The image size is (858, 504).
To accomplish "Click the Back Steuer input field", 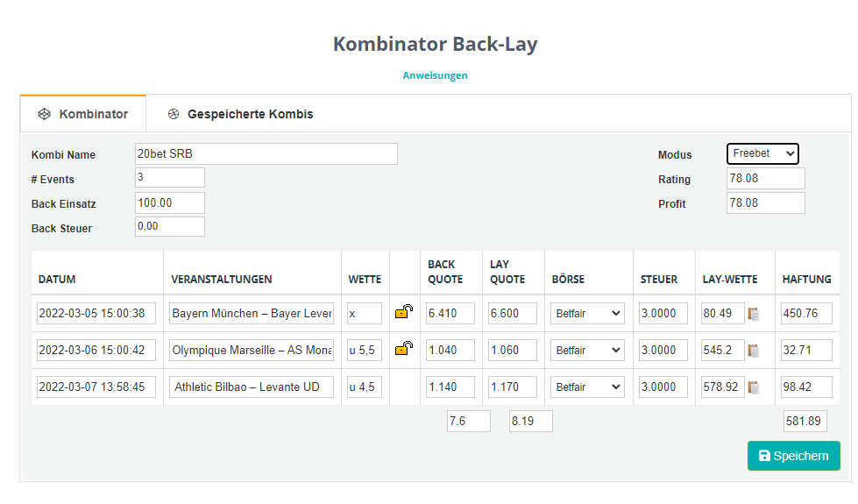I will [169, 227].
